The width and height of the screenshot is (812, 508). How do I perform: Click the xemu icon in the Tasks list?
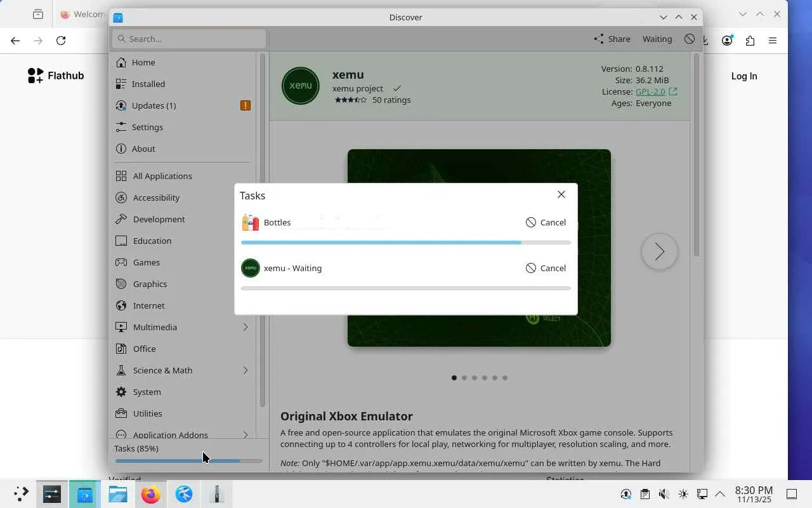pyautogui.click(x=251, y=268)
